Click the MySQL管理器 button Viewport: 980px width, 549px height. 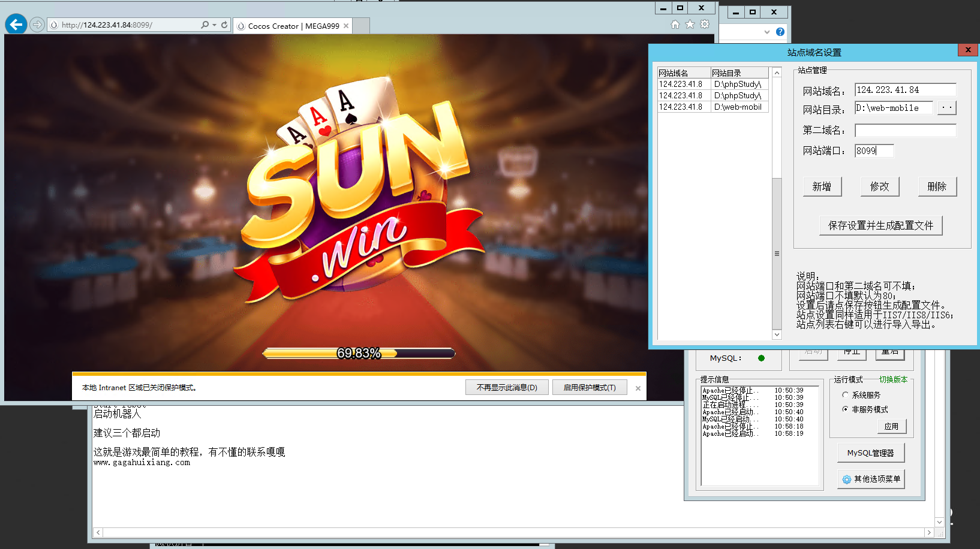coord(871,453)
